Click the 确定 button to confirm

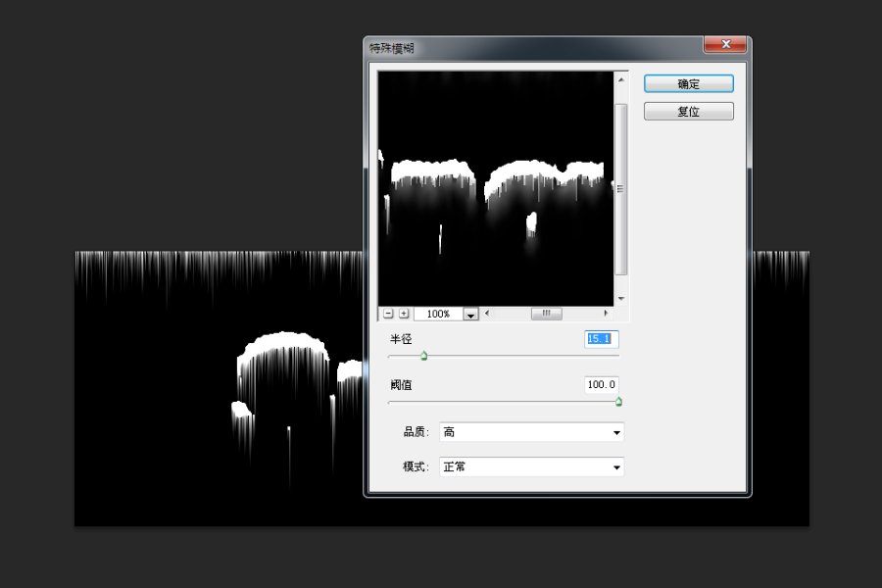point(689,84)
